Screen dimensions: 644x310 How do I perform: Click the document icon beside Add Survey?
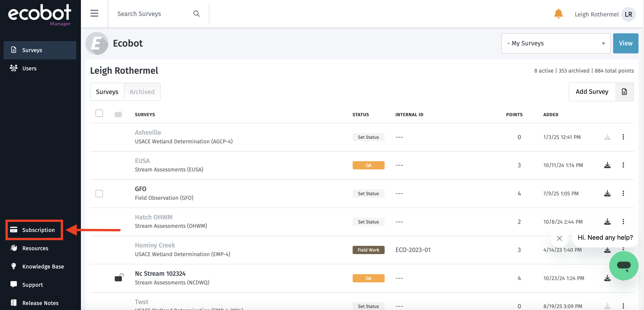(624, 92)
